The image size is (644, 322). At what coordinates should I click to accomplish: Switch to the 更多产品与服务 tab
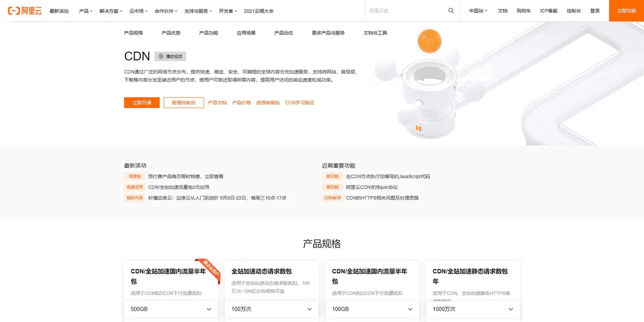(328, 33)
